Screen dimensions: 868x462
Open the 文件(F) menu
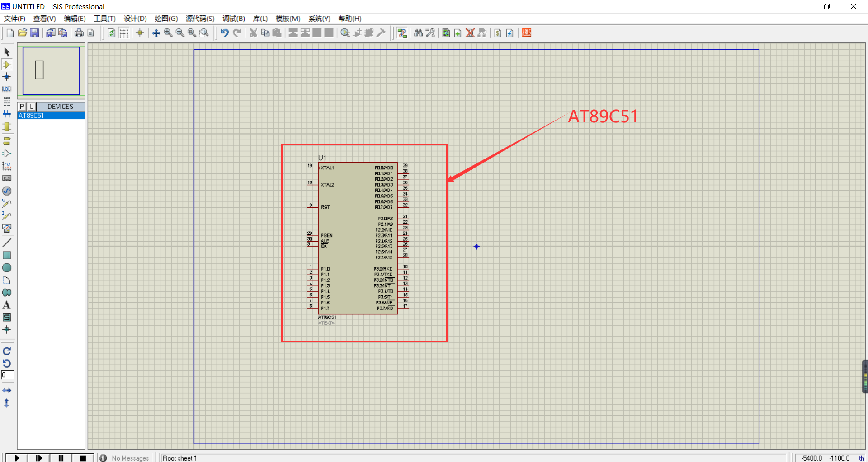pos(14,19)
